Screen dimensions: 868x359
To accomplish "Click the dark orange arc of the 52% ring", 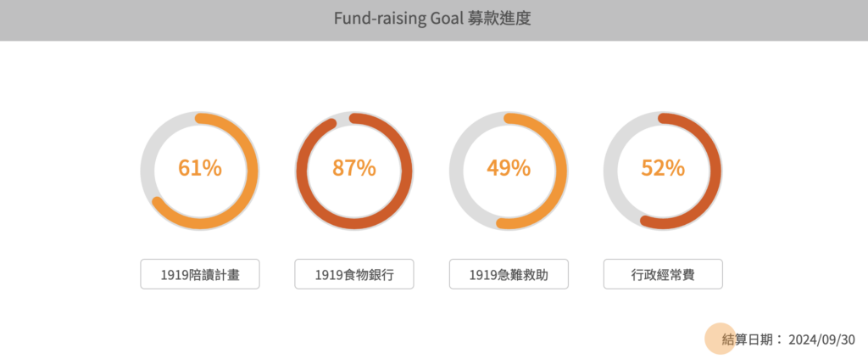I will 715,171.
